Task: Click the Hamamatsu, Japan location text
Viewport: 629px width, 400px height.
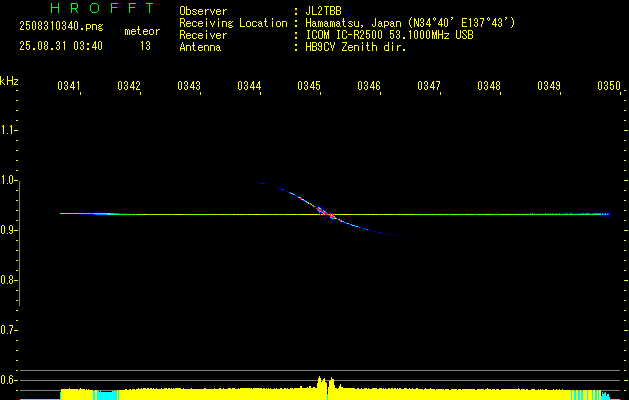Action: [x=410, y=23]
